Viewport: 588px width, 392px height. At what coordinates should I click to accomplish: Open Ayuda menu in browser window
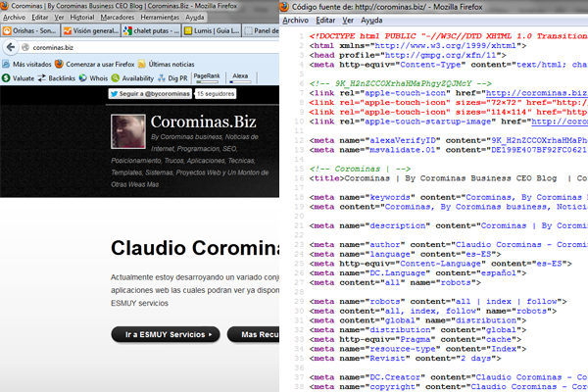coord(195,18)
